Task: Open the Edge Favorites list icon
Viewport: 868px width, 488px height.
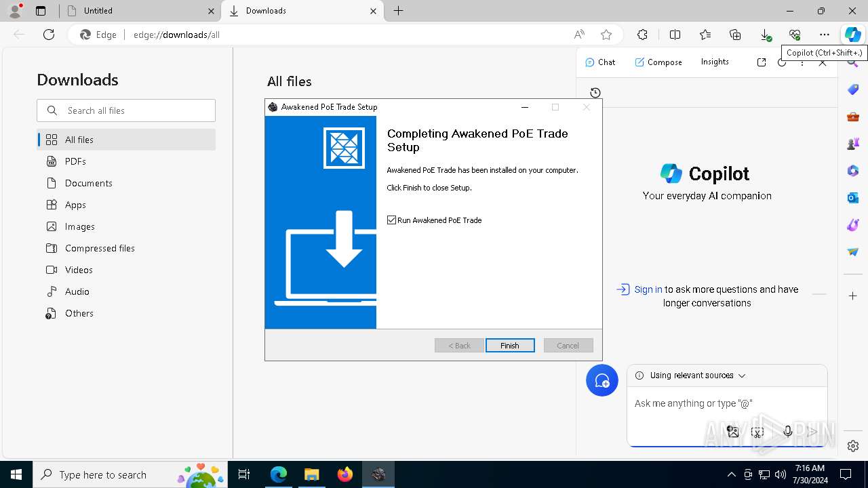Action: 705,35
